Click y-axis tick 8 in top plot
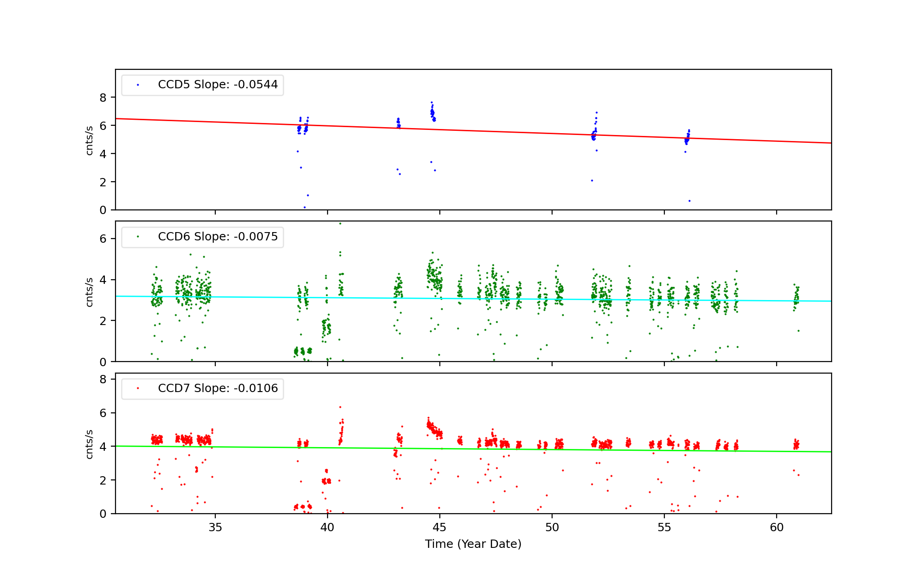Screen dimensions: 924x577 pyautogui.click(x=103, y=98)
